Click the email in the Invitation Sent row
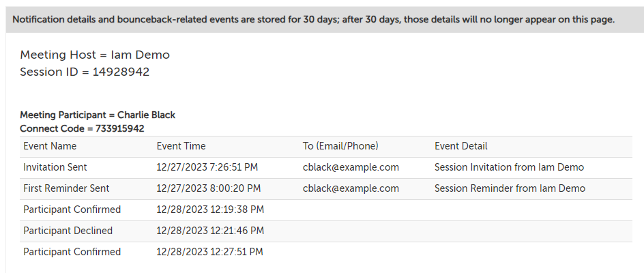The image size is (644, 273). coord(351,167)
